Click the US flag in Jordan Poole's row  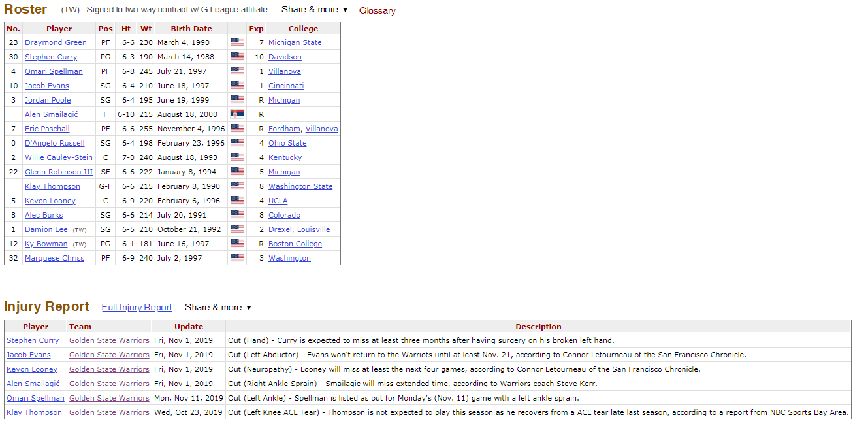pyautogui.click(x=237, y=100)
